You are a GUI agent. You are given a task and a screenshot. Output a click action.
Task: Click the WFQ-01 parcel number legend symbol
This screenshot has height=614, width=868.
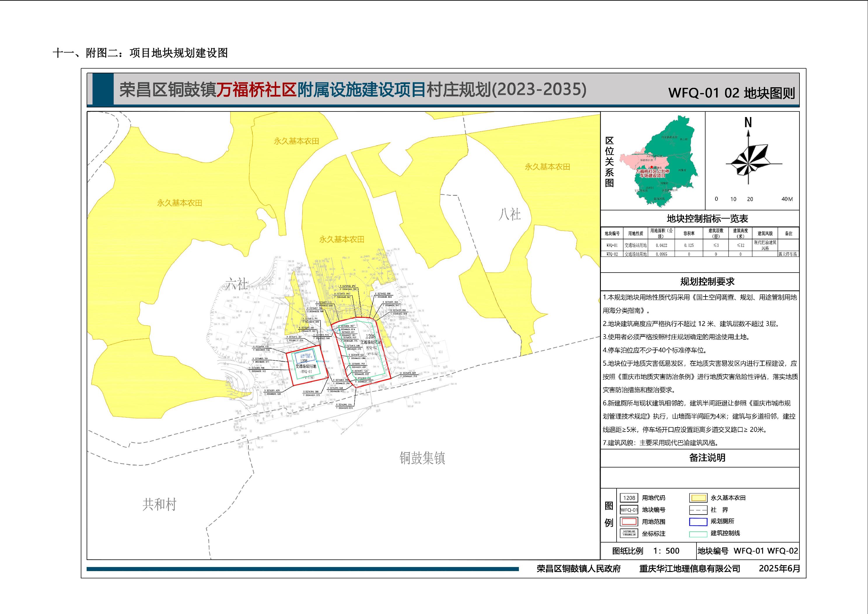[x=629, y=510]
